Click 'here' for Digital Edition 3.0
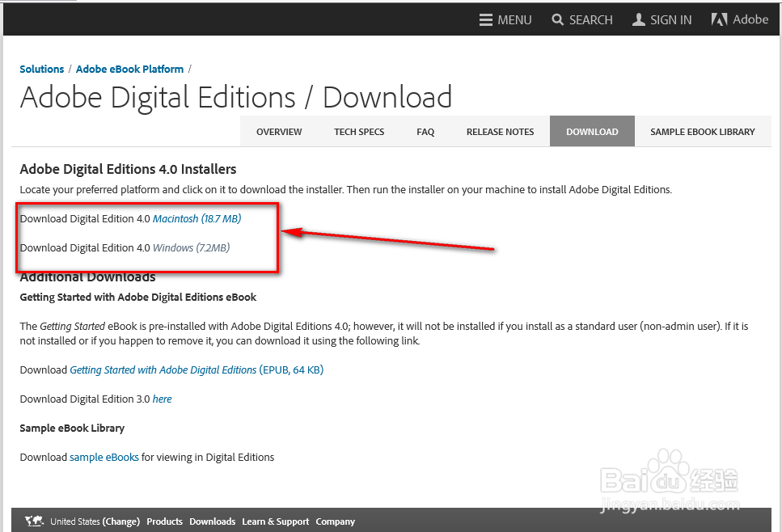782x532 pixels. [x=162, y=399]
